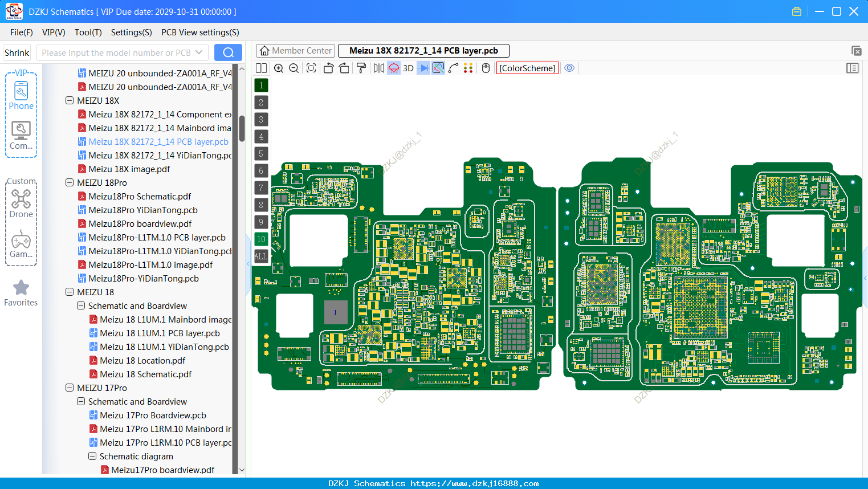The width and height of the screenshot is (868, 489).
Task: Fit the PCB to the view
Action: (x=311, y=68)
